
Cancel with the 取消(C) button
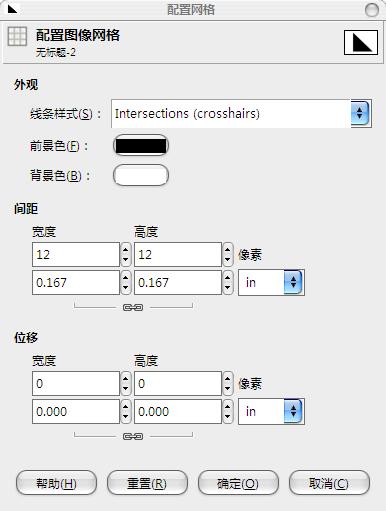329,483
